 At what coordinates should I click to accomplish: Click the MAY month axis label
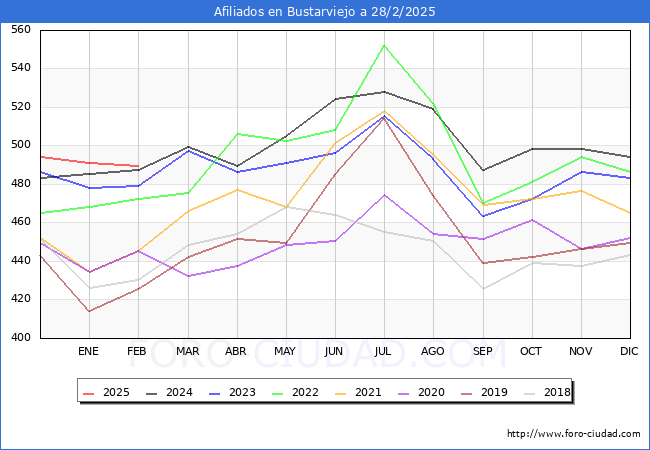[x=285, y=351]
